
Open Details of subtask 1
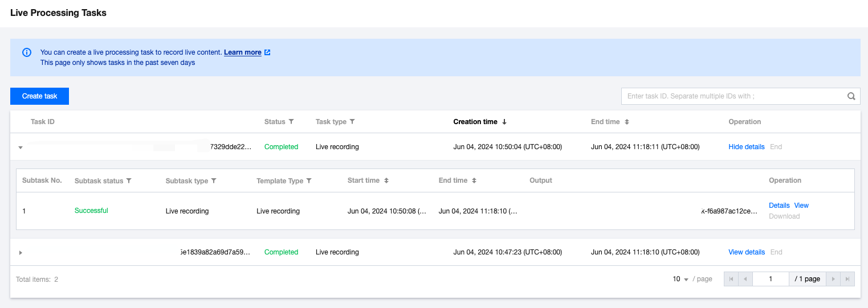pos(779,206)
